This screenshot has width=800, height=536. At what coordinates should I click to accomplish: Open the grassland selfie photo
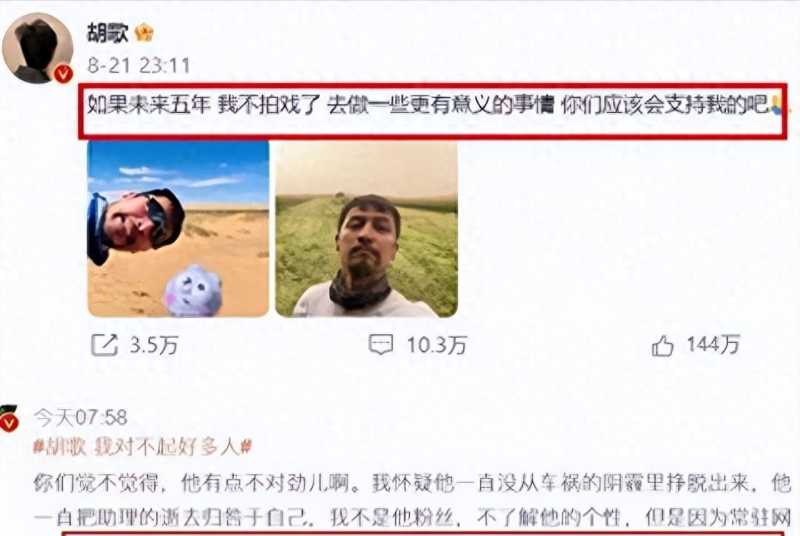click(366, 228)
